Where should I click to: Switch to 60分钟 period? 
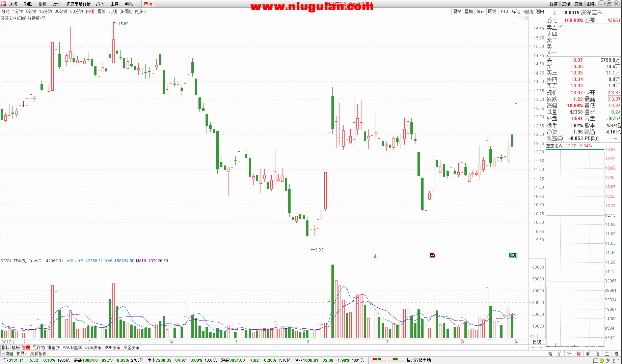click(77, 11)
